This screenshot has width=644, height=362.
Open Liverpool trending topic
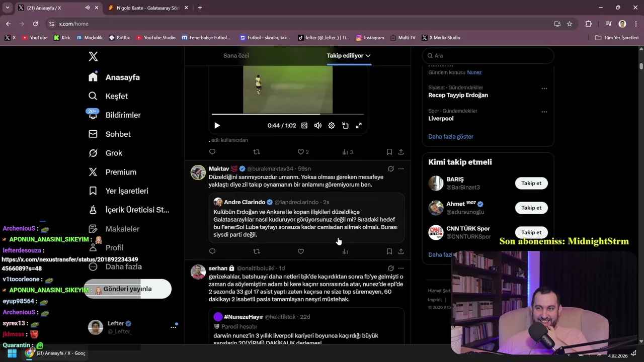point(441,119)
